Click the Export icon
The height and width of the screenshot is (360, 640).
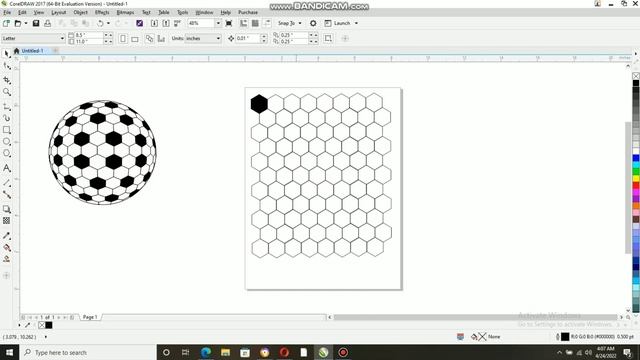(166, 23)
